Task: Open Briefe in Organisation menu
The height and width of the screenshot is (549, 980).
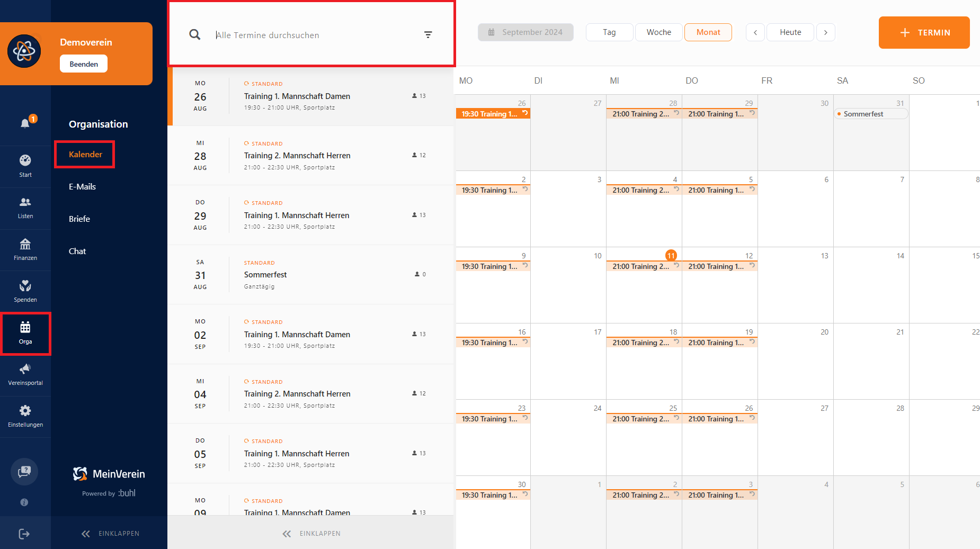Action: point(79,219)
